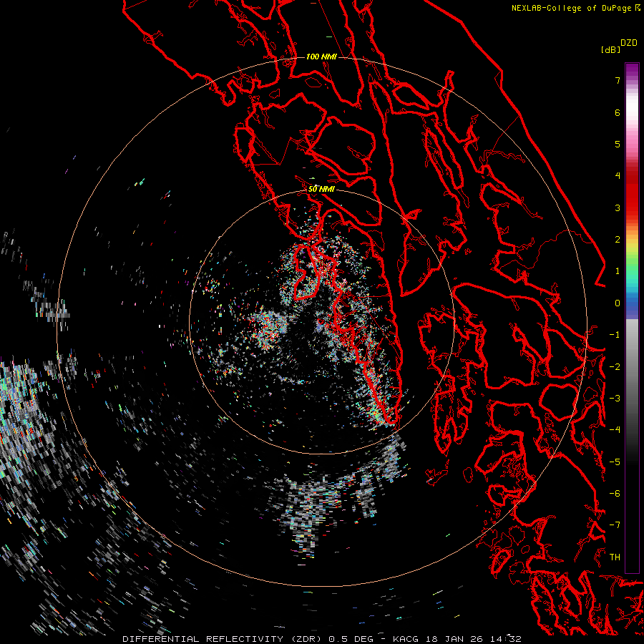644x644 pixels.
Task: Click the 5 value on color scale
Action: click(x=618, y=144)
